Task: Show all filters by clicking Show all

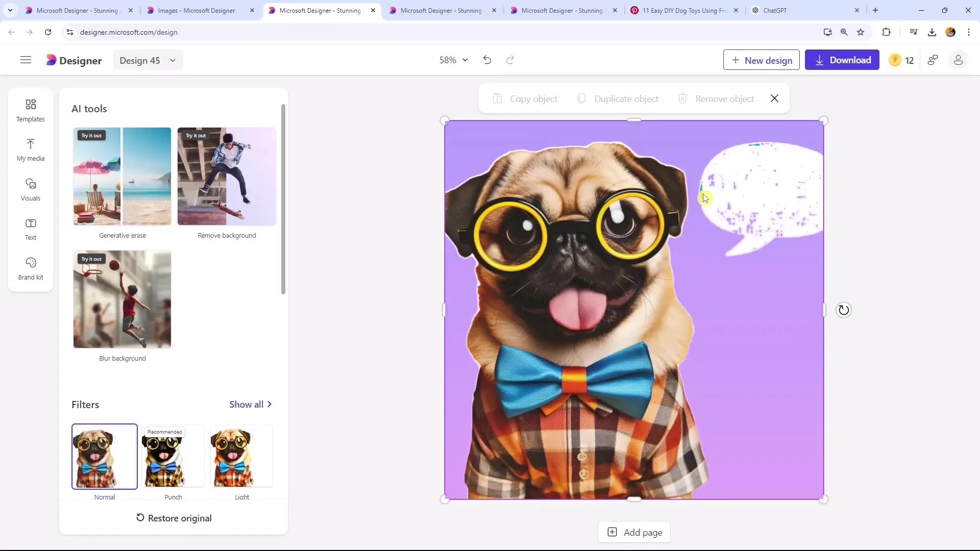Action: click(x=251, y=405)
